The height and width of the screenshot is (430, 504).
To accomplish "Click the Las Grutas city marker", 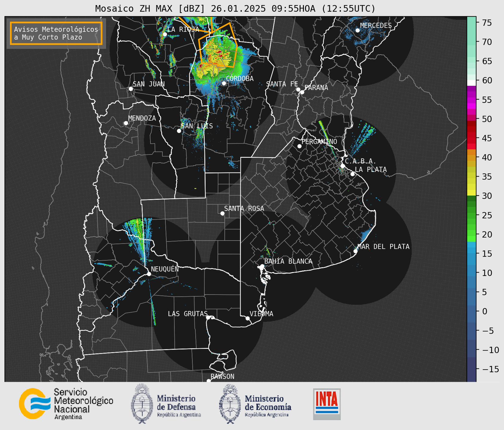I will (208, 317).
